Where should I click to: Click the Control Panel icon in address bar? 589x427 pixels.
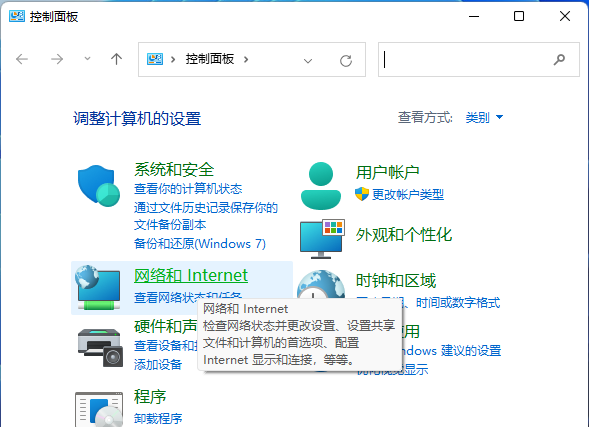[155, 59]
